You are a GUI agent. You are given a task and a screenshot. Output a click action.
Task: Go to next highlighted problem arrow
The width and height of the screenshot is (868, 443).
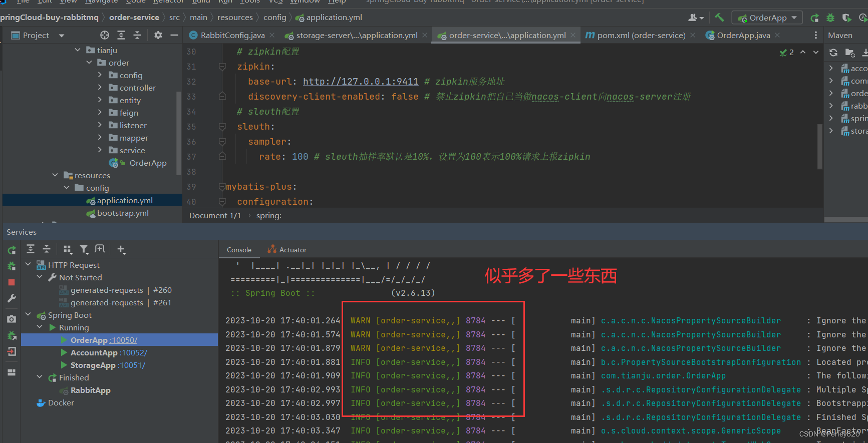pyautogui.click(x=816, y=52)
